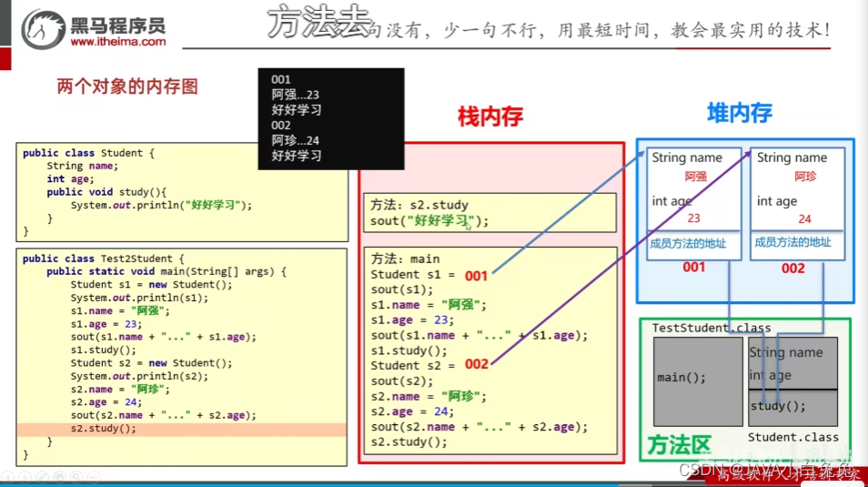Click 'System.out.println("好好学习");' code line
868x487 pixels.
click(161, 205)
